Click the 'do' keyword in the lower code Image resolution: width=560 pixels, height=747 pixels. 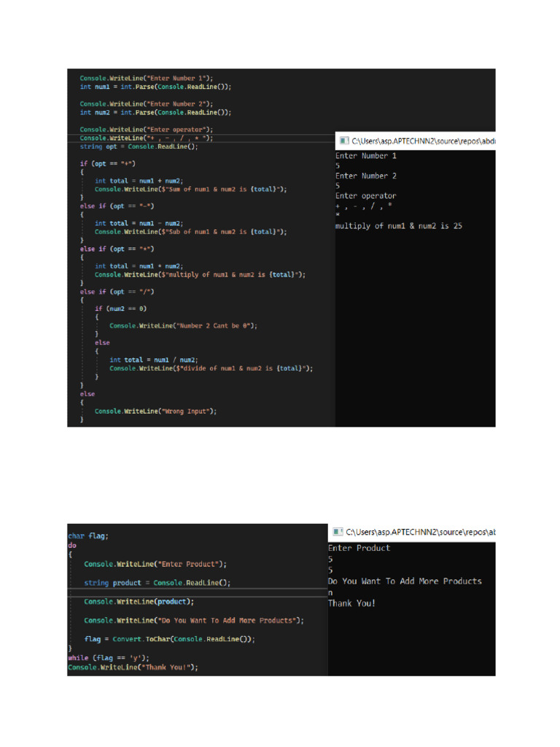coord(72,546)
